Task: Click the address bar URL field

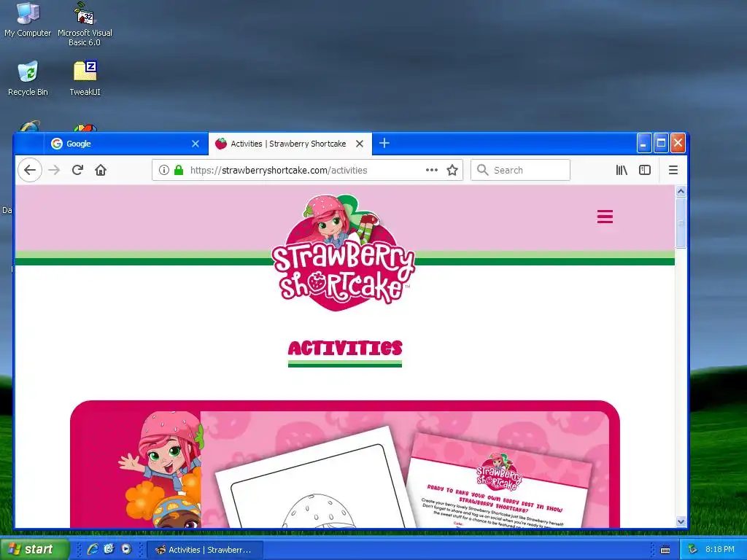Action: coord(307,170)
